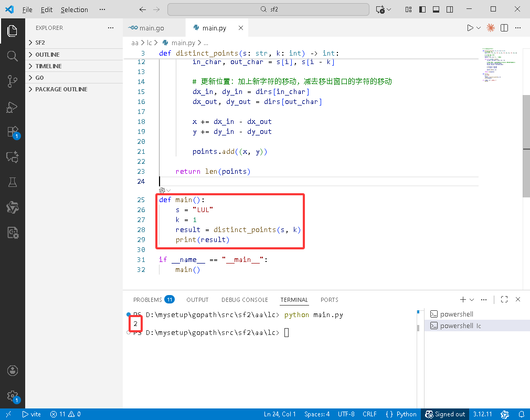Expand the TIMELINE section

point(74,66)
